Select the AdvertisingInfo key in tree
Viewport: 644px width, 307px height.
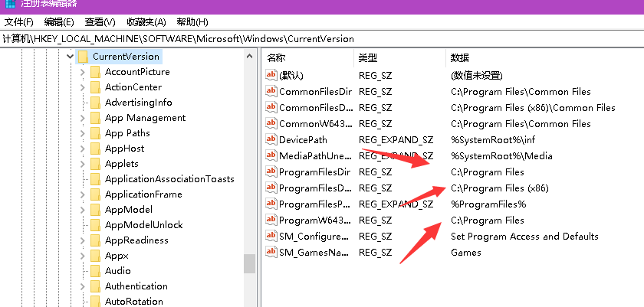[x=138, y=103]
